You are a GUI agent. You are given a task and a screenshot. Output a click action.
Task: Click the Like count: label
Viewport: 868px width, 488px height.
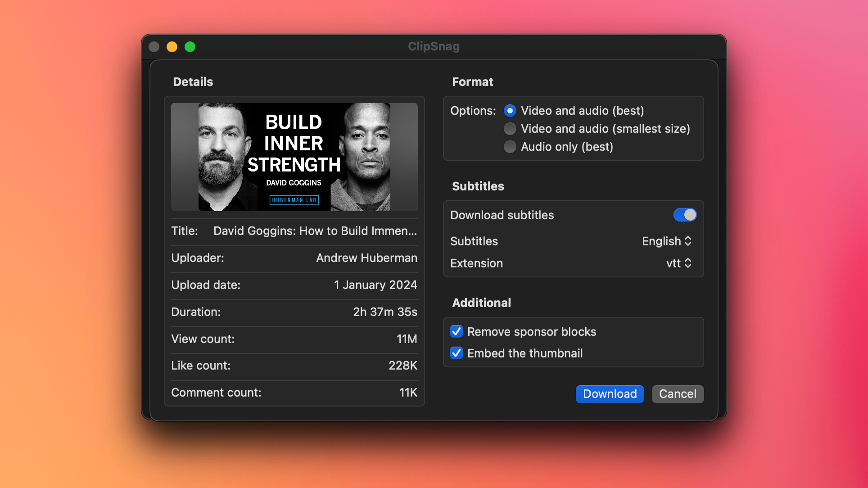coord(201,366)
